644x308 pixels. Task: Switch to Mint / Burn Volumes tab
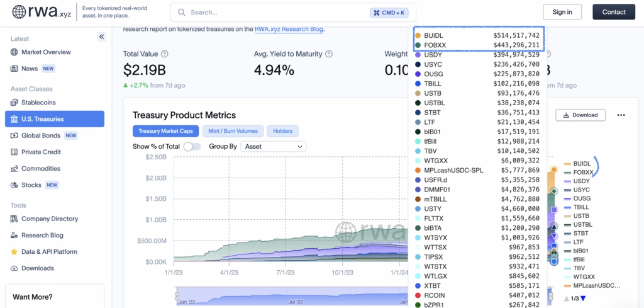[233, 131]
